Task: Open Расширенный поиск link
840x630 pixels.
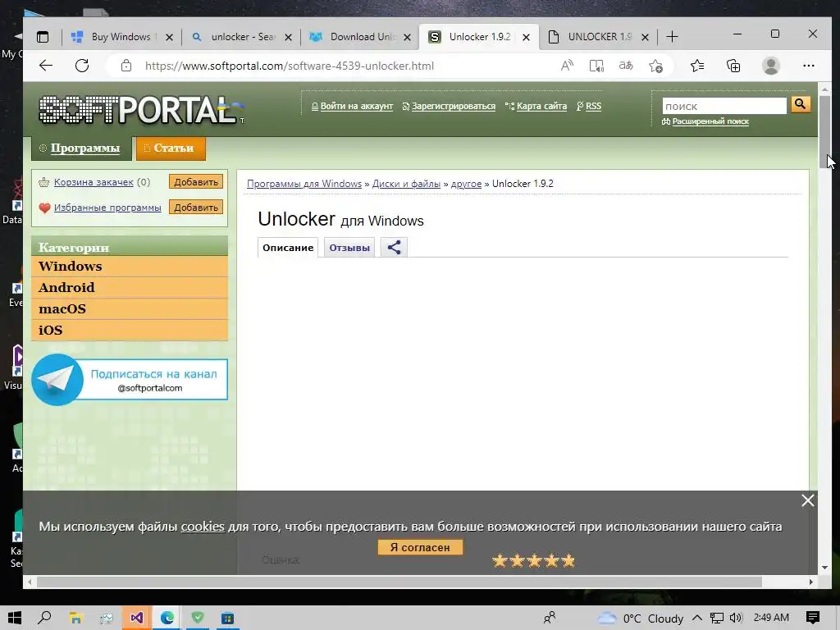Action: 710,121
